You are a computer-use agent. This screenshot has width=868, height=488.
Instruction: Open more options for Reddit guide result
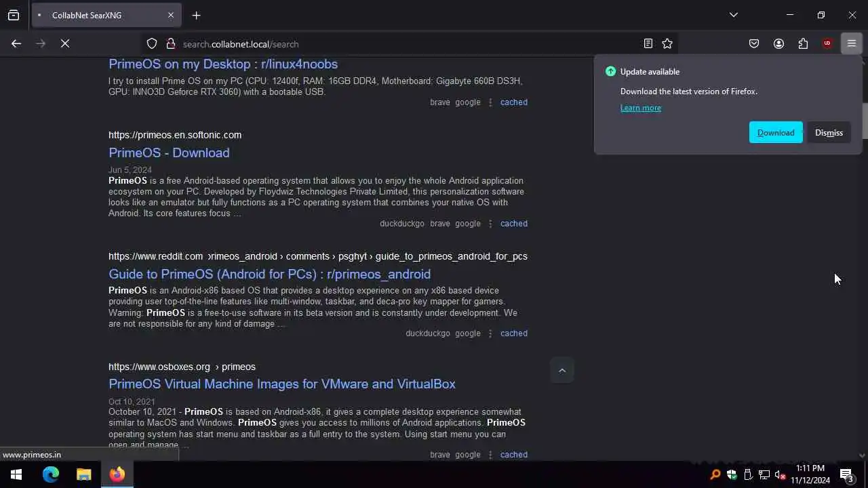(490, 333)
